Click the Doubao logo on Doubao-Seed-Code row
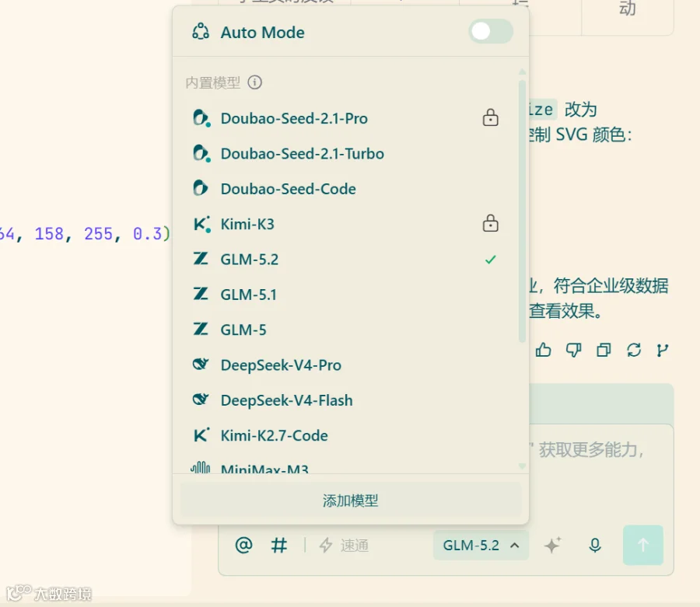The width and height of the screenshot is (700, 607). tap(201, 188)
